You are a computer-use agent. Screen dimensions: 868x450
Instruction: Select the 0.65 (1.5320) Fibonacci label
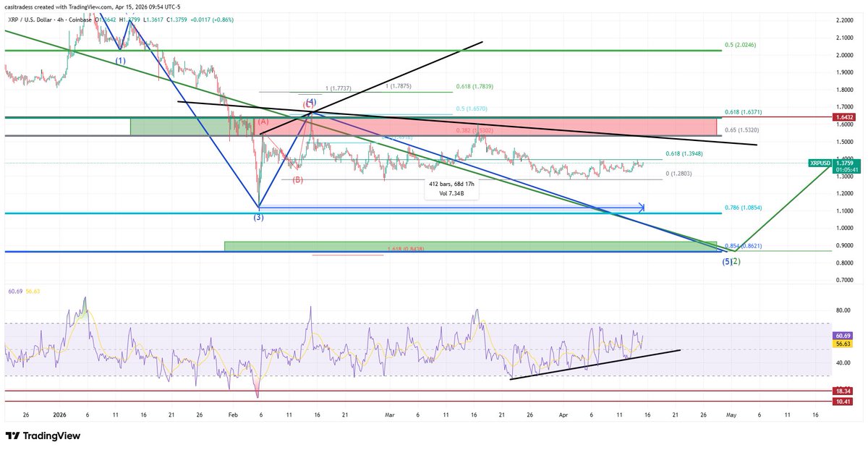click(744, 130)
